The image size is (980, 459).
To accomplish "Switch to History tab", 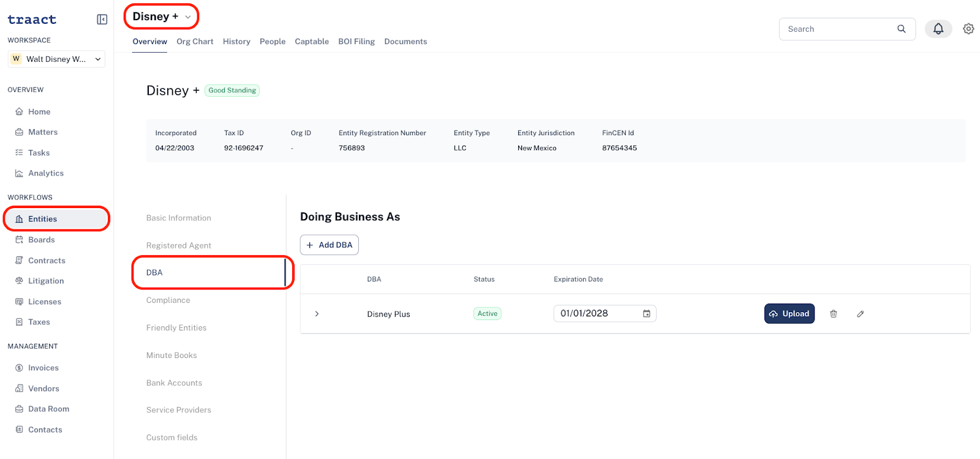I will coord(236,42).
